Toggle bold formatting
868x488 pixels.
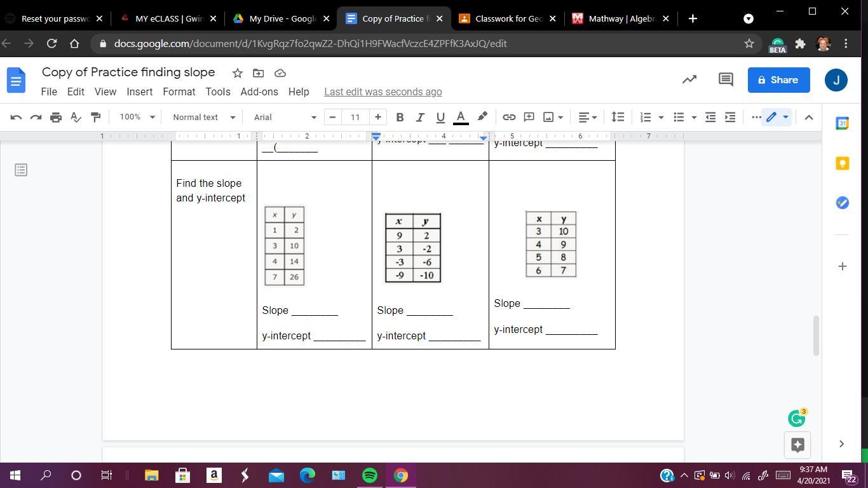[400, 117]
